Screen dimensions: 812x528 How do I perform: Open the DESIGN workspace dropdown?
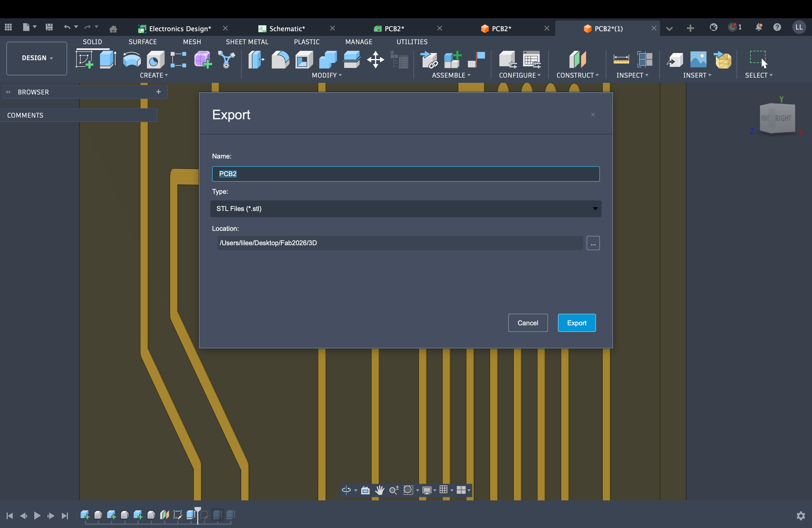click(36, 58)
